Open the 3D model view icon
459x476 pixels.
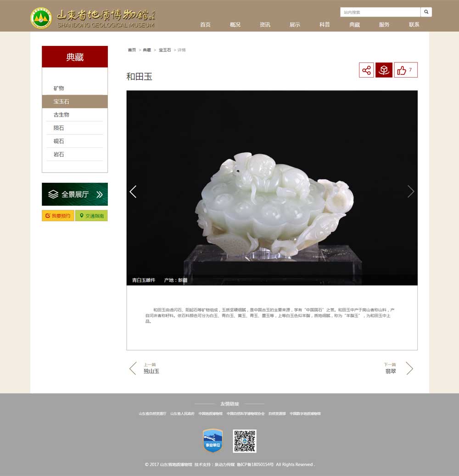pyautogui.click(x=384, y=70)
